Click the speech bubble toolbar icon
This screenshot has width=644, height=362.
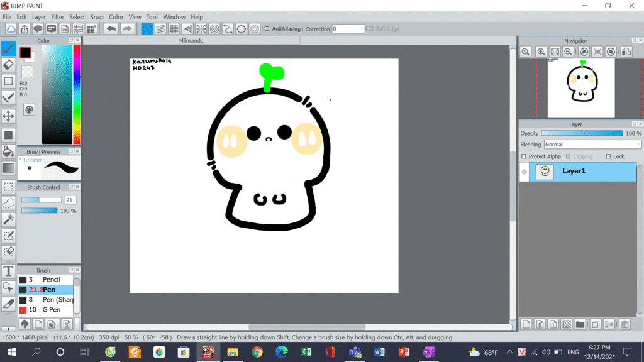coord(38,29)
